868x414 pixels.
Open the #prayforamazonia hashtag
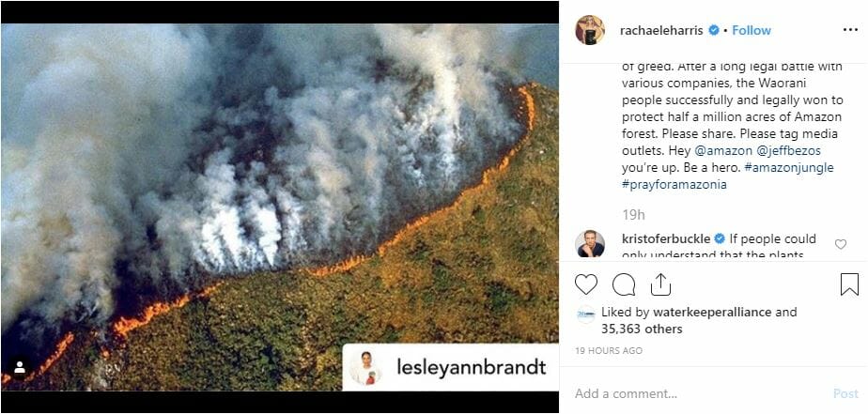(674, 185)
